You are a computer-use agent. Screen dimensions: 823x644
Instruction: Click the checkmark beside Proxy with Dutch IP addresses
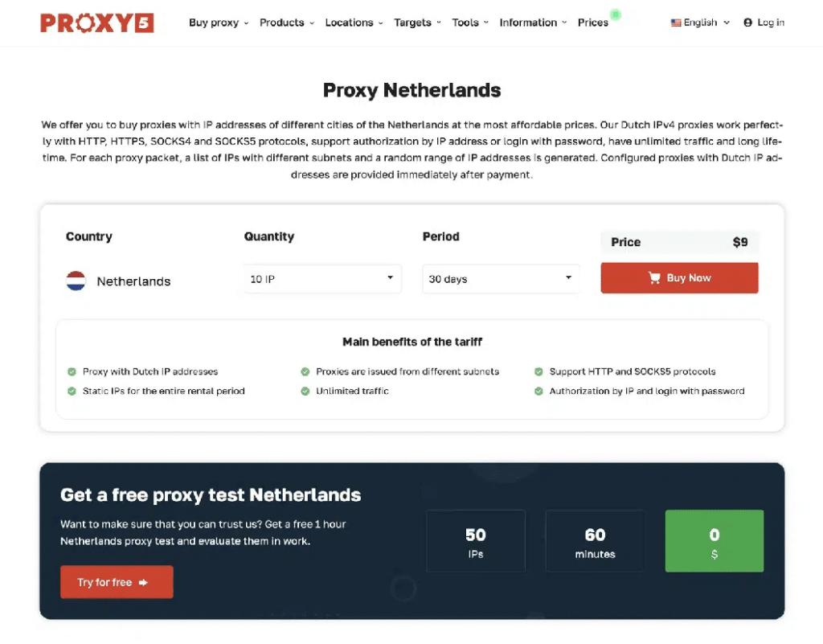point(72,371)
